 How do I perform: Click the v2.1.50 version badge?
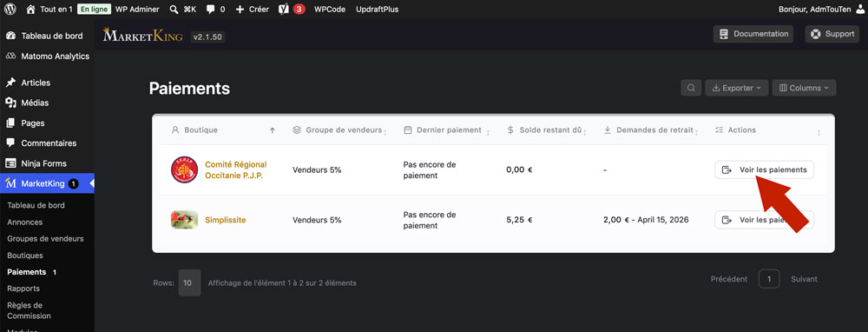207,37
